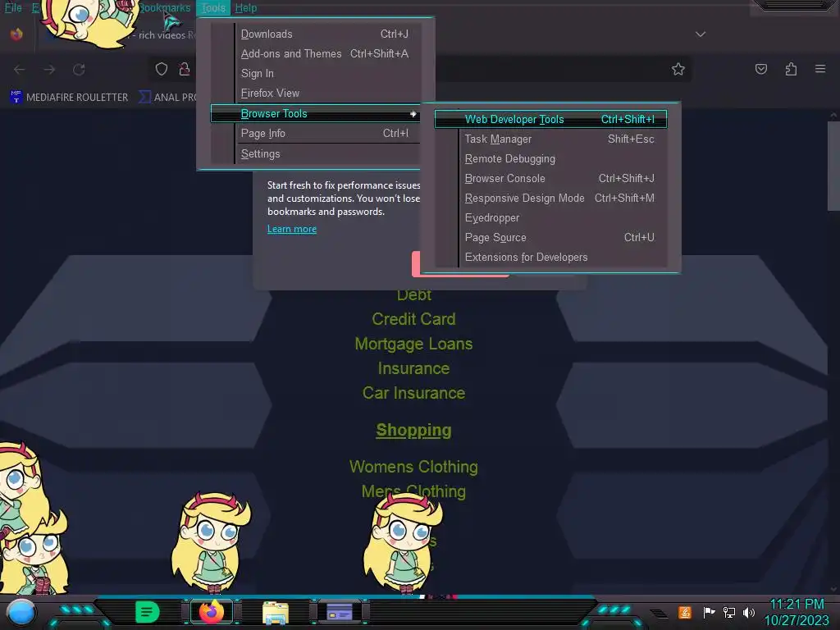Bookmark this page with the star

[678, 69]
